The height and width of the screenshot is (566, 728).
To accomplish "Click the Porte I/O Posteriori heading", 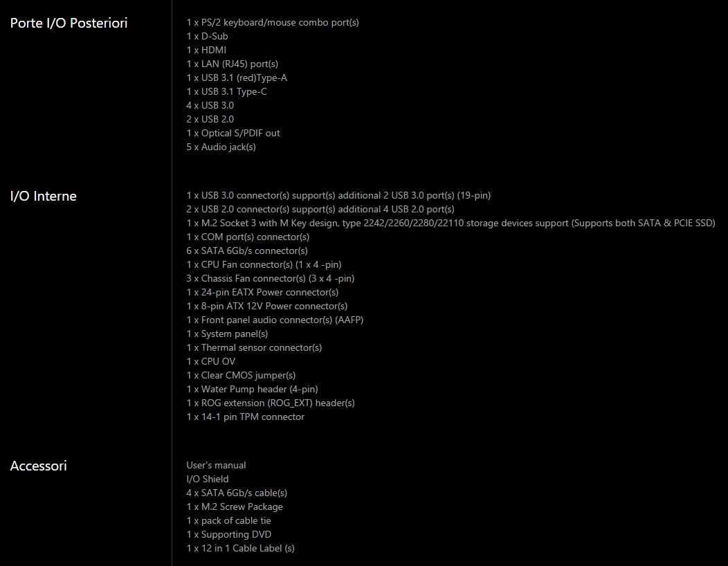I will coord(69,23).
